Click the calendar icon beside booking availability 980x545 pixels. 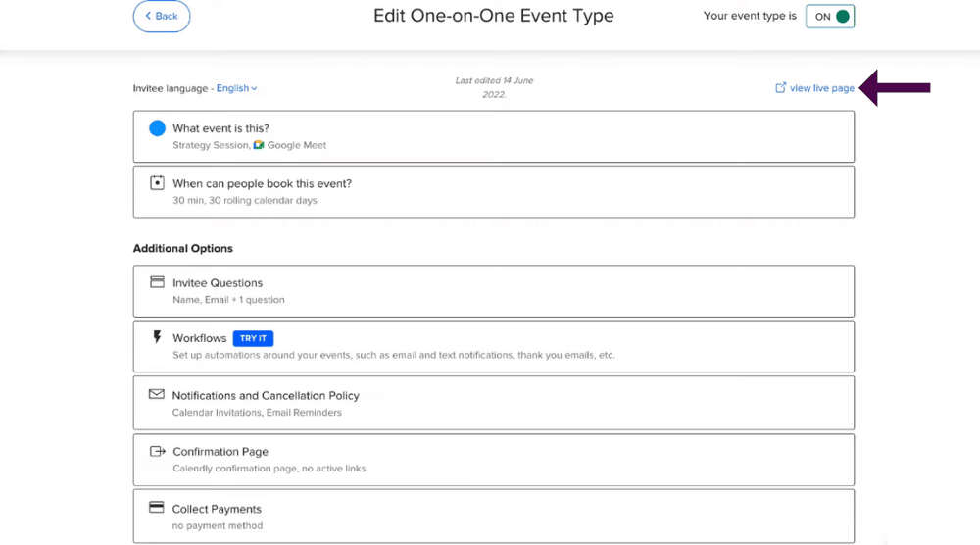point(157,182)
